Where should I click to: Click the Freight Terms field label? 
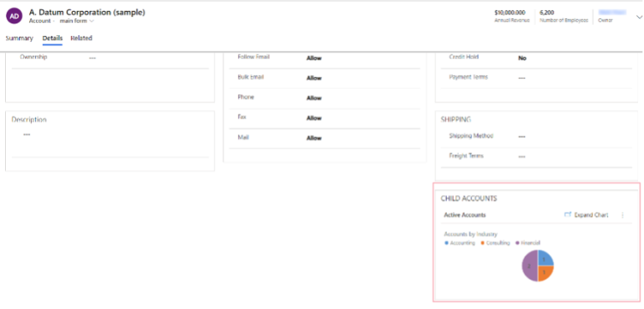(x=466, y=156)
